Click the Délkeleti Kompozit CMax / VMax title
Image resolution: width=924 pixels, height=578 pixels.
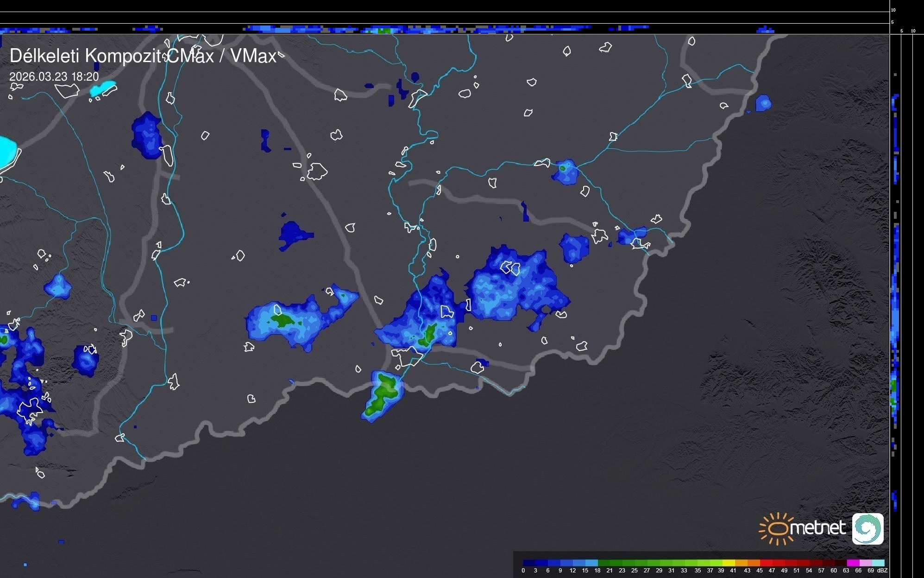coord(143,56)
